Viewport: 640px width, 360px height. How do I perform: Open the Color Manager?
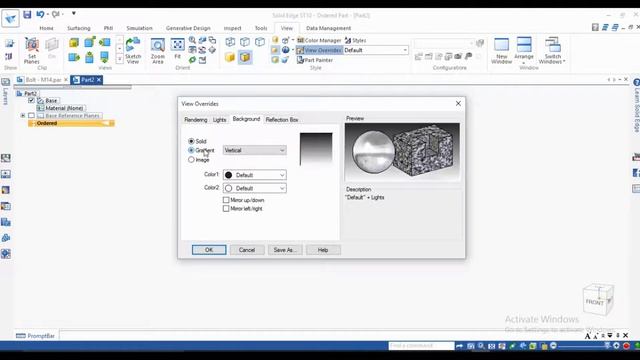pyautogui.click(x=319, y=40)
